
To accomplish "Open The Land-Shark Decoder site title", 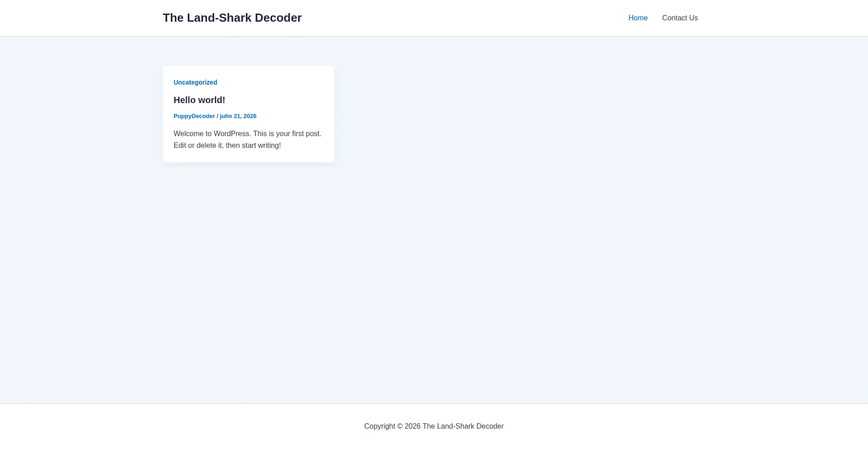I will click(x=232, y=18).
